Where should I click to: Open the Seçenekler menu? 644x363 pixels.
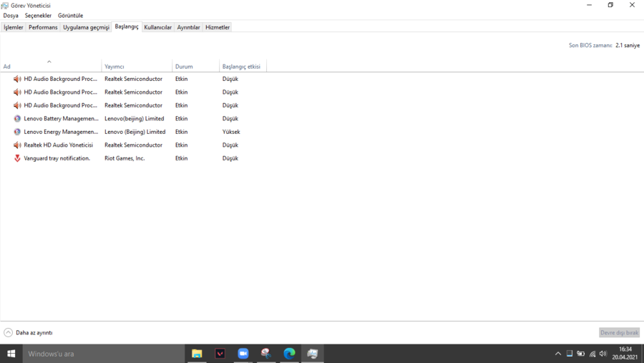tap(38, 15)
